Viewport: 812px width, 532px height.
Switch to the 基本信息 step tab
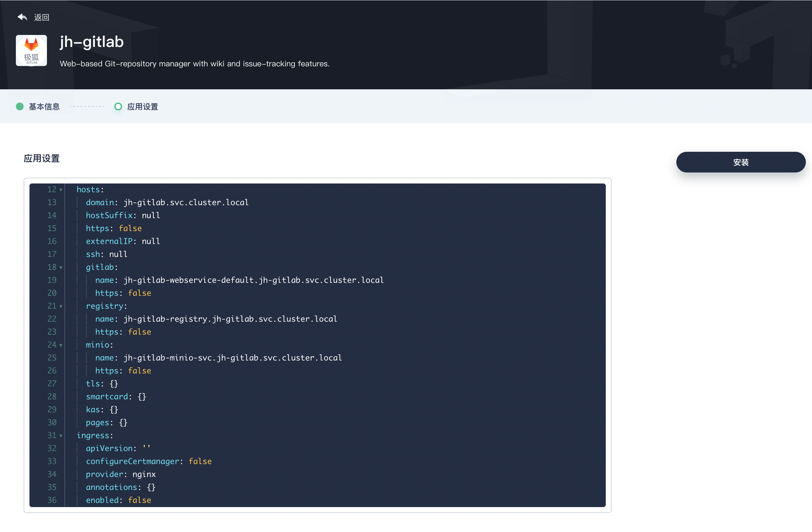pos(44,107)
